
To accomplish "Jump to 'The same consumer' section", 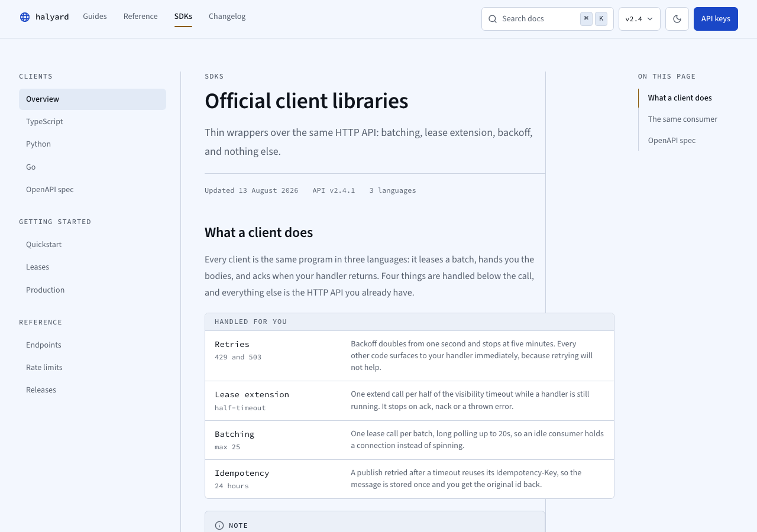I will pos(682,119).
